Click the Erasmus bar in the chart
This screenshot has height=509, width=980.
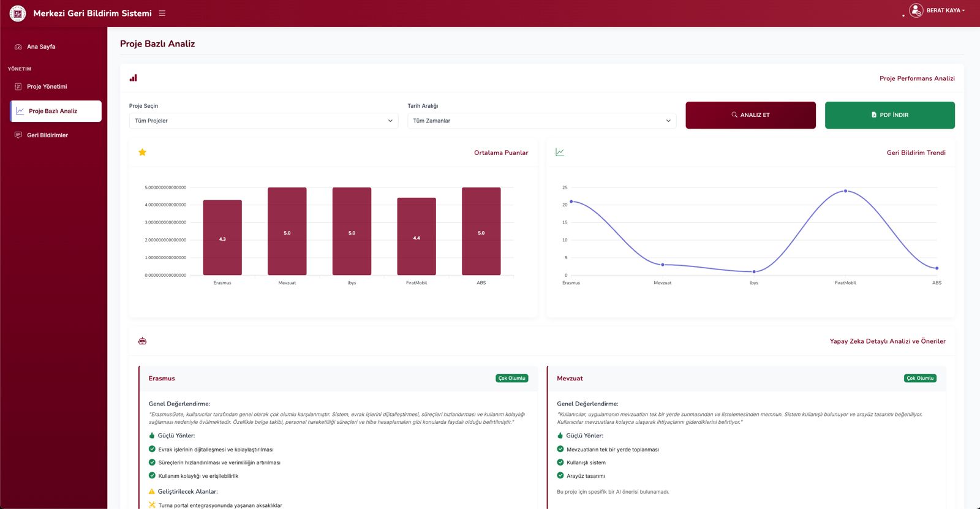(222, 238)
